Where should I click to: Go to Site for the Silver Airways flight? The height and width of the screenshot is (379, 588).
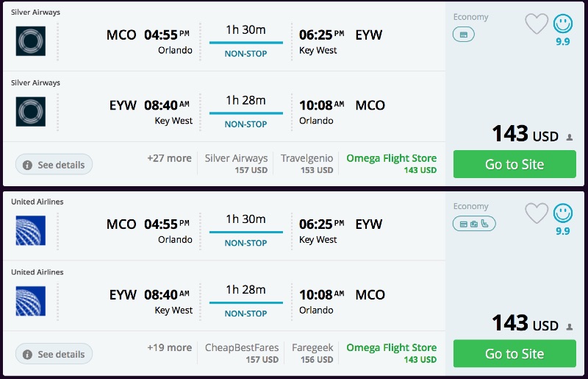point(514,164)
